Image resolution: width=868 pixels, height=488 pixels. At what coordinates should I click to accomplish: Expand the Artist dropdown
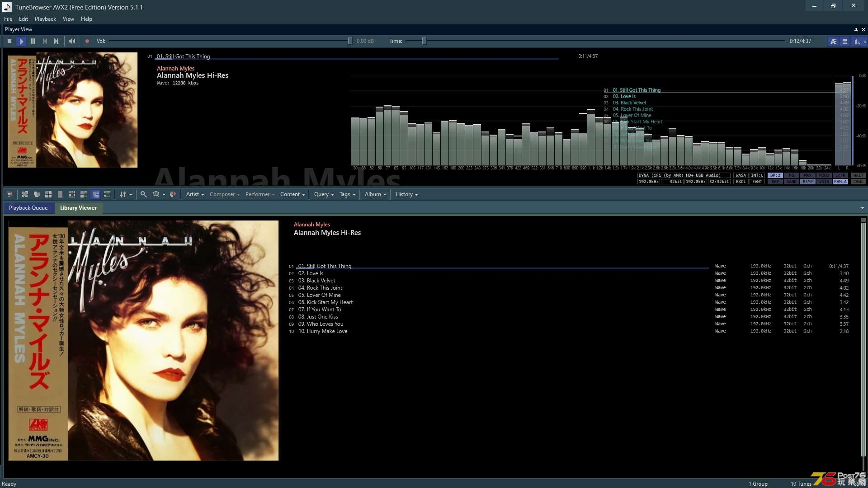pyautogui.click(x=195, y=194)
